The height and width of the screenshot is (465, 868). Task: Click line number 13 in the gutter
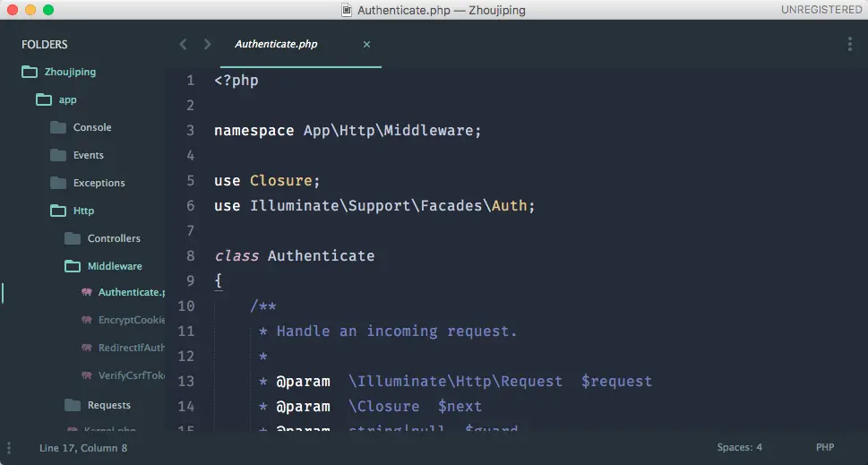186,382
